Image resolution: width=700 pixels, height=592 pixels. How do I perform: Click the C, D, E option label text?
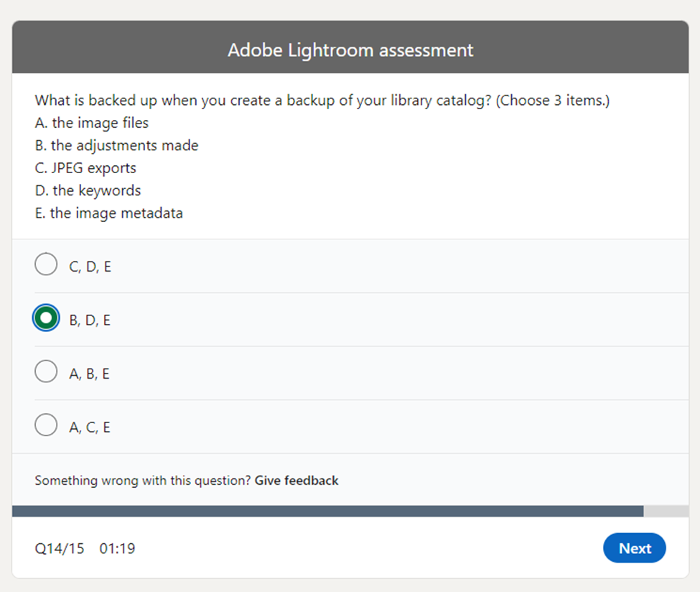click(x=90, y=266)
